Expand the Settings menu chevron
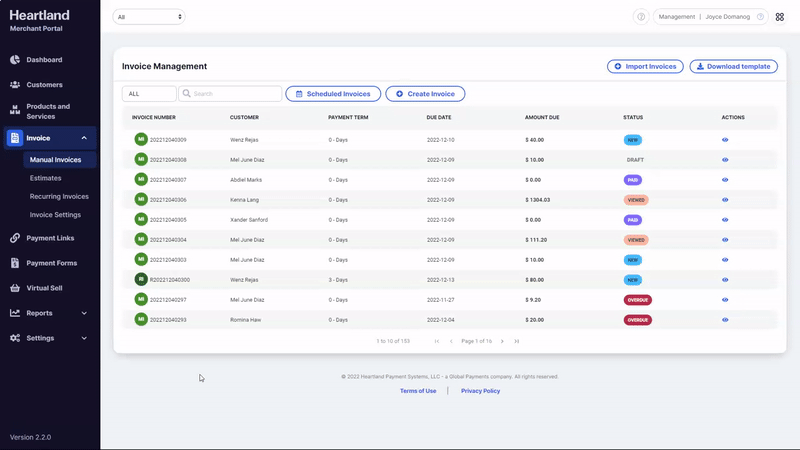Viewport: 800px width, 450px height. (x=84, y=338)
